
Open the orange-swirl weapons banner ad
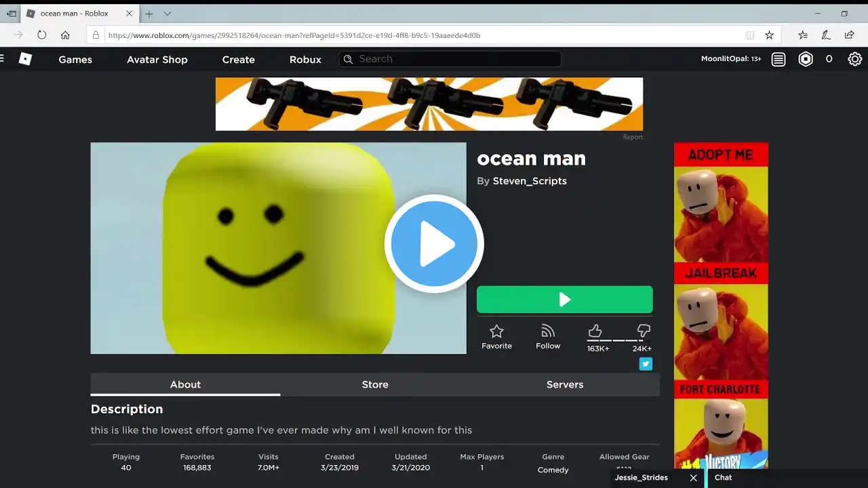tap(429, 104)
